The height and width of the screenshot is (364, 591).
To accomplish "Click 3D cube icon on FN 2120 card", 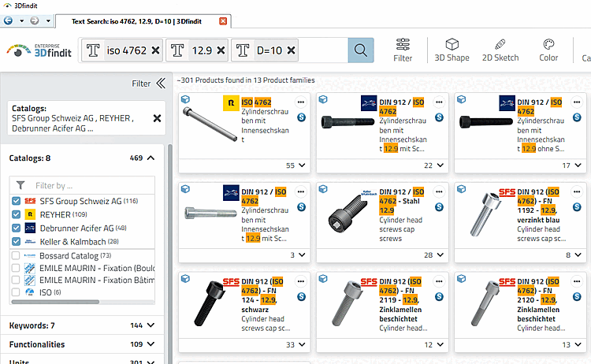I will tap(461, 279).
